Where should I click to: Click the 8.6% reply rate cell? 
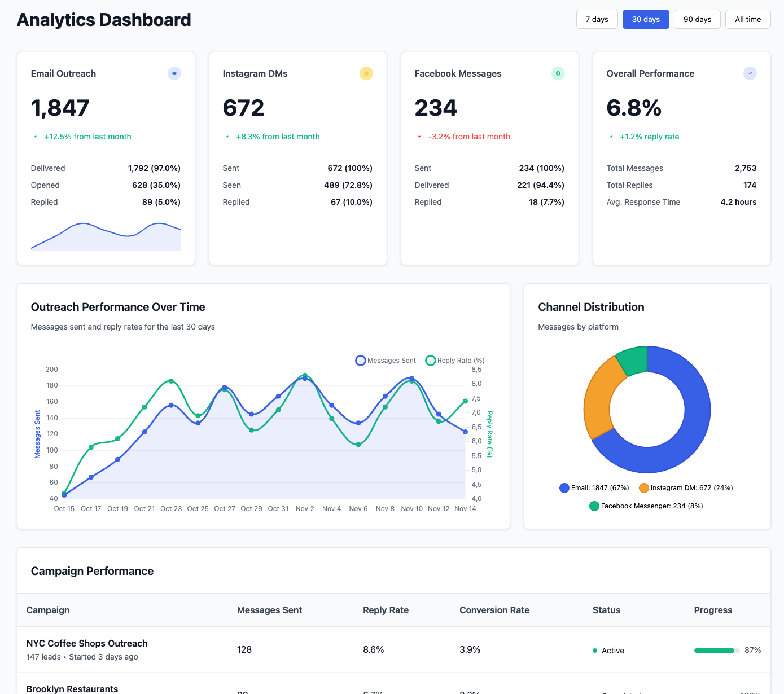(x=374, y=649)
